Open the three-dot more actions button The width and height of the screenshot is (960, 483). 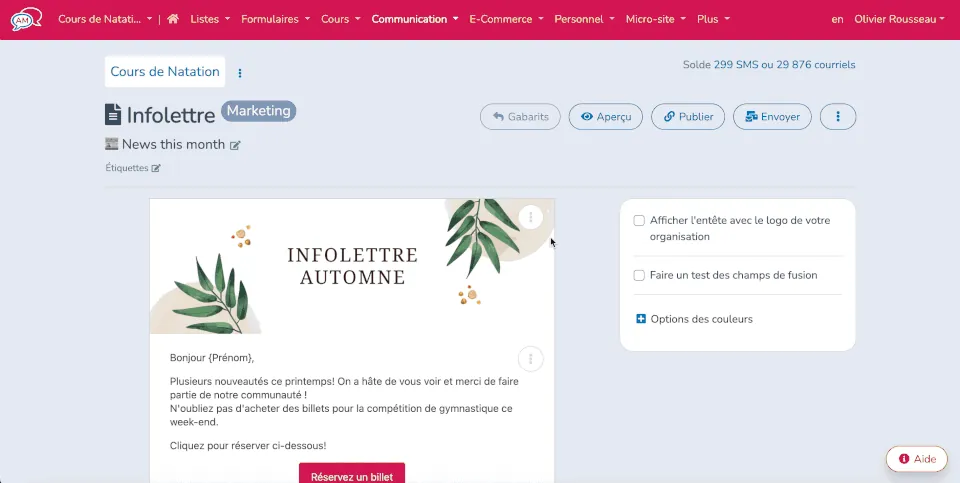coord(838,116)
